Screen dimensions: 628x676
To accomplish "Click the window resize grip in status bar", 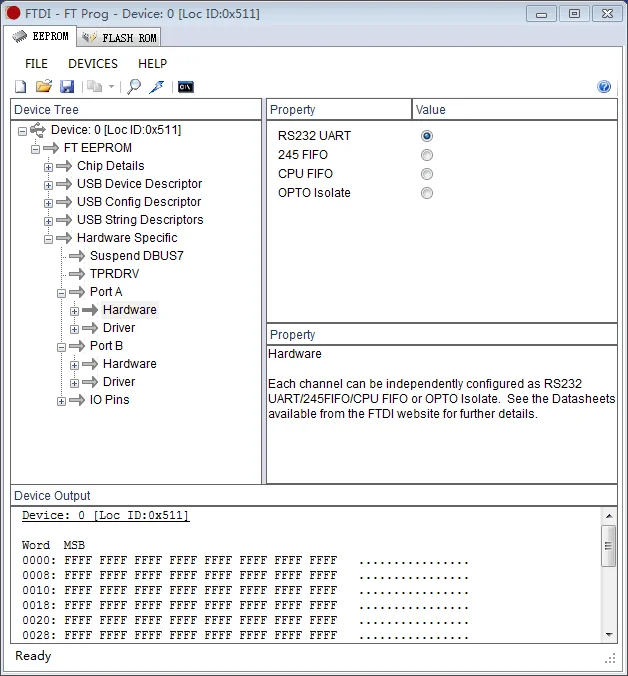I will 610,657.
